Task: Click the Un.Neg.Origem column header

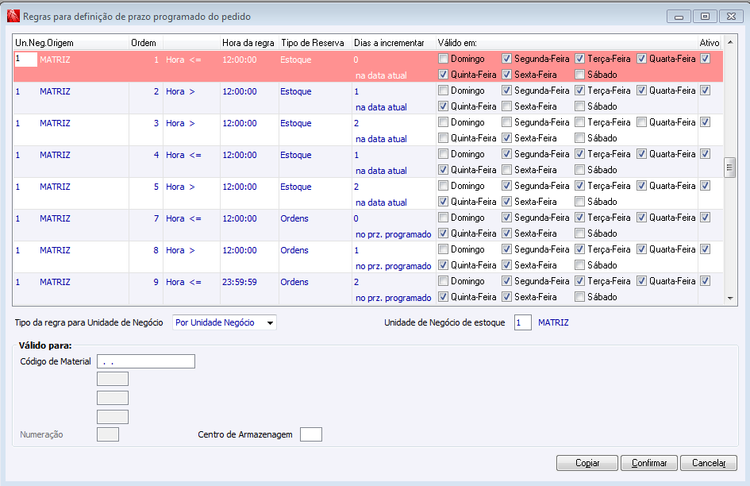Action: coord(44,43)
